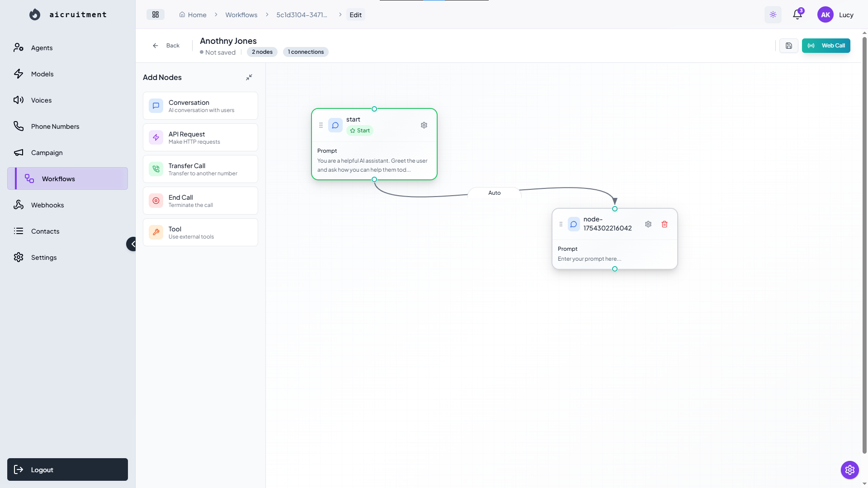Click drag handle of start node
868x488 pixels.
click(x=321, y=125)
